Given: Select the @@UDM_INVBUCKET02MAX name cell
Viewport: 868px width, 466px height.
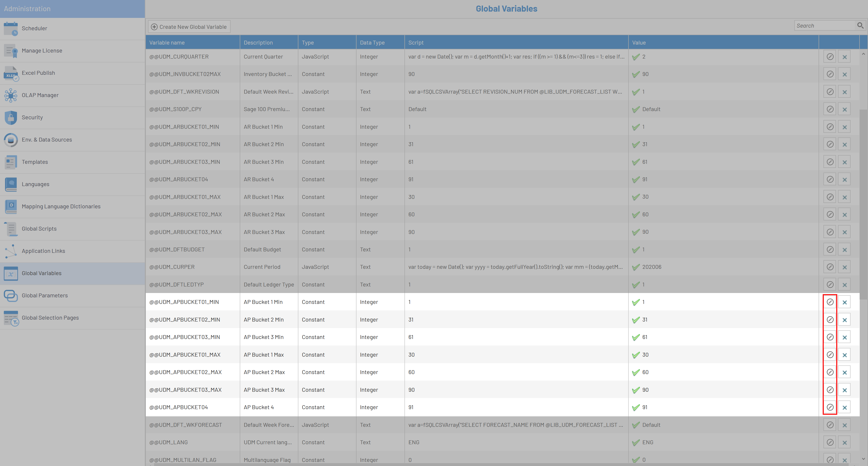Looking at the screenshot, I should (x=193, y=74).
